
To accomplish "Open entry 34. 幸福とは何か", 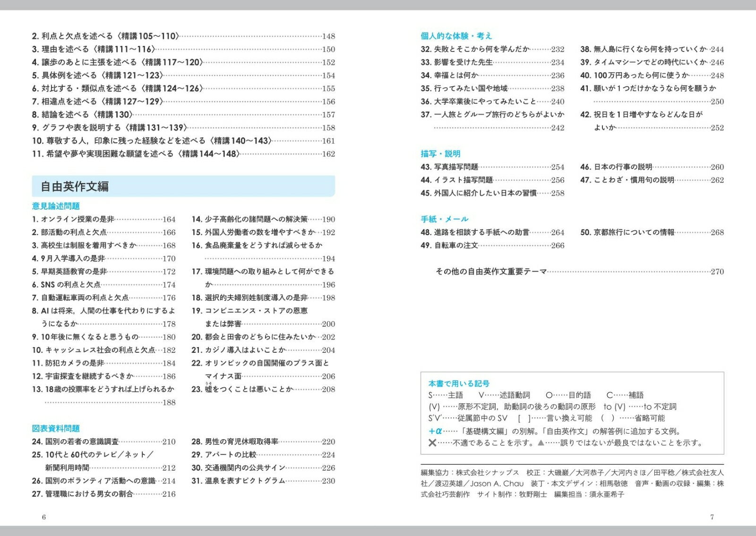I will click(450, 76).
